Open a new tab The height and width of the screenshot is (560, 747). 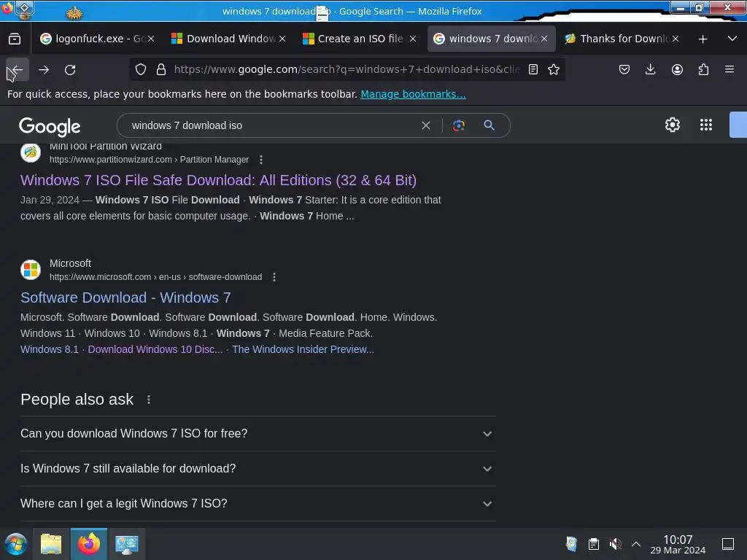click(703, 39)
